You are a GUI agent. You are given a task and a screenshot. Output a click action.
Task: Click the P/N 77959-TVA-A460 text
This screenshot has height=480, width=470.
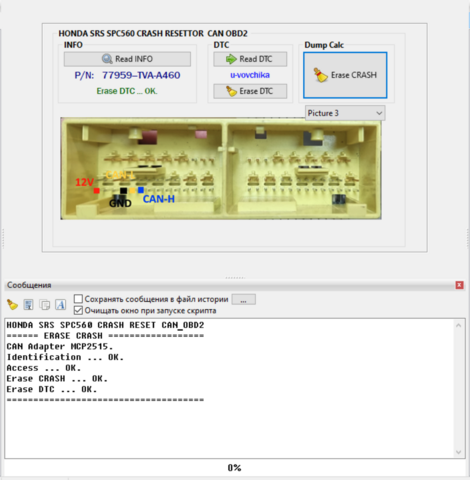127,75
